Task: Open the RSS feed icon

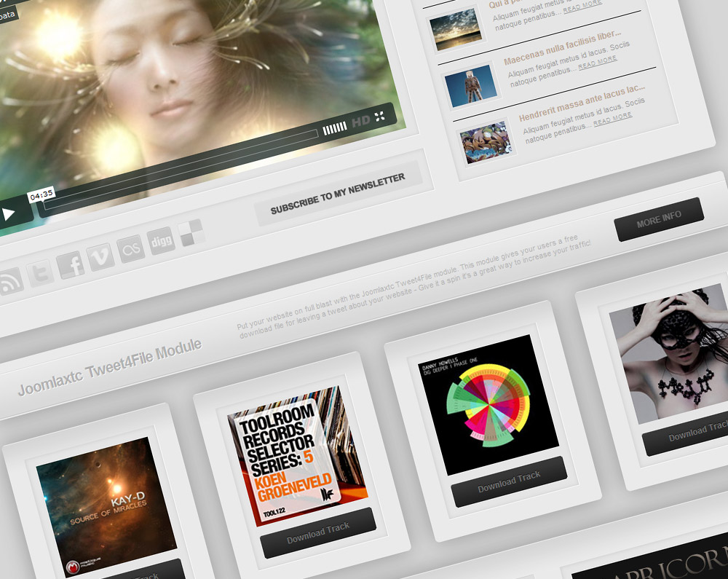Action: click(x=10, y=280)
